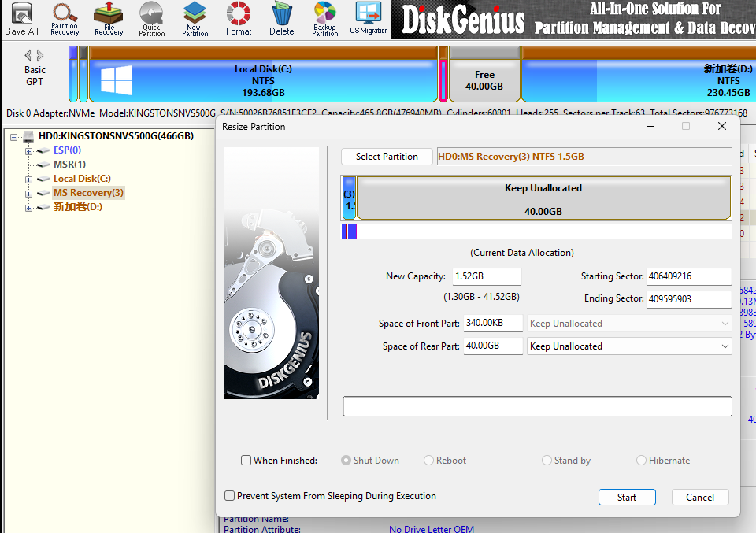Click the Keep Unallocated 40.00GB block in dialog
The width and height of the screenshot is (756, 533).
pos(543,198)
